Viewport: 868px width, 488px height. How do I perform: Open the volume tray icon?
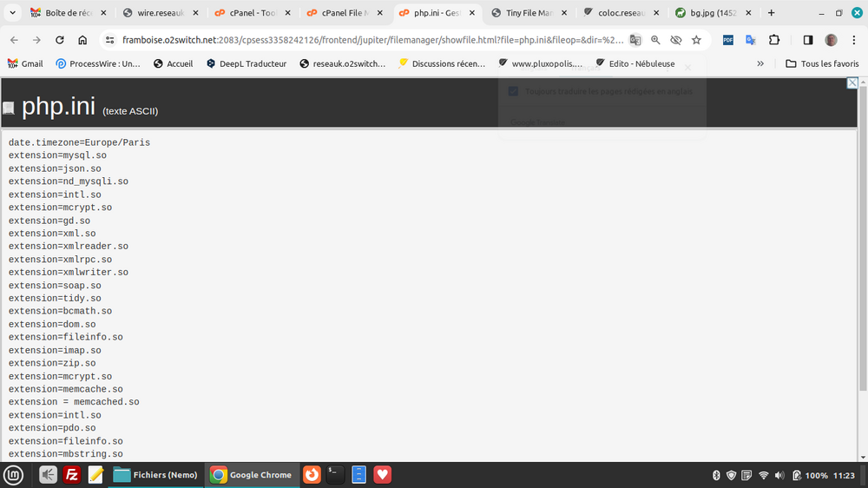(x=779, y=475)
